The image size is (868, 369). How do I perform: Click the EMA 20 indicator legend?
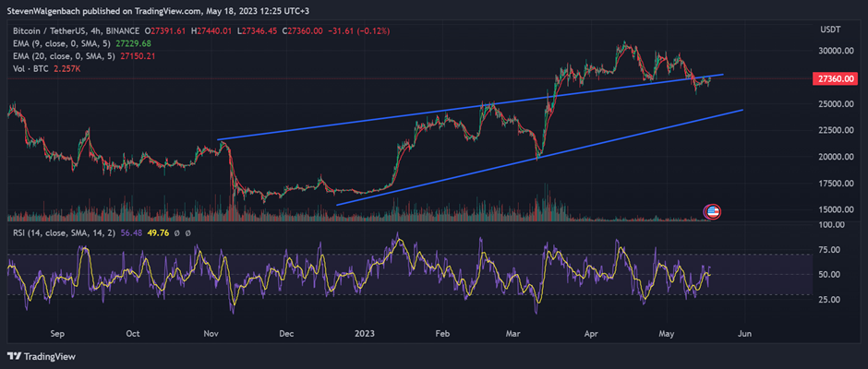[65, 56]
